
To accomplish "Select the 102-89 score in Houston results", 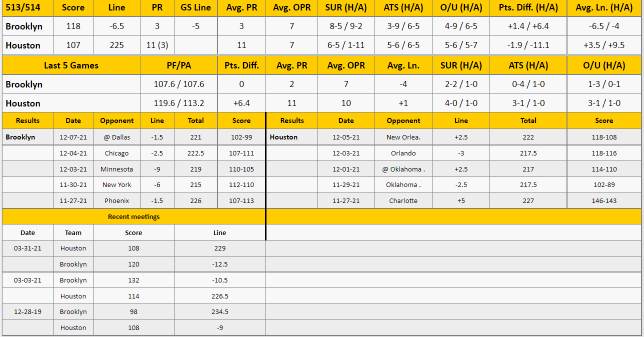I will pyautogui.click(x=603, y=184).
